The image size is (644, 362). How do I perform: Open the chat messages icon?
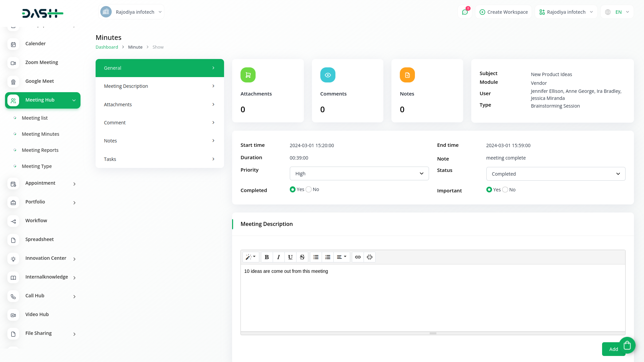pyautogui.click(x=465, y=12)
